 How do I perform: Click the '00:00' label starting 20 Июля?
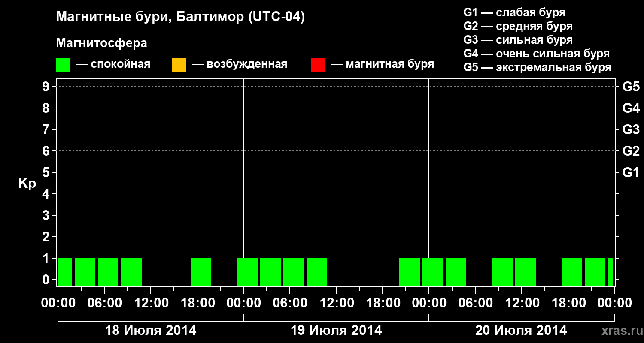pos(429,303)
